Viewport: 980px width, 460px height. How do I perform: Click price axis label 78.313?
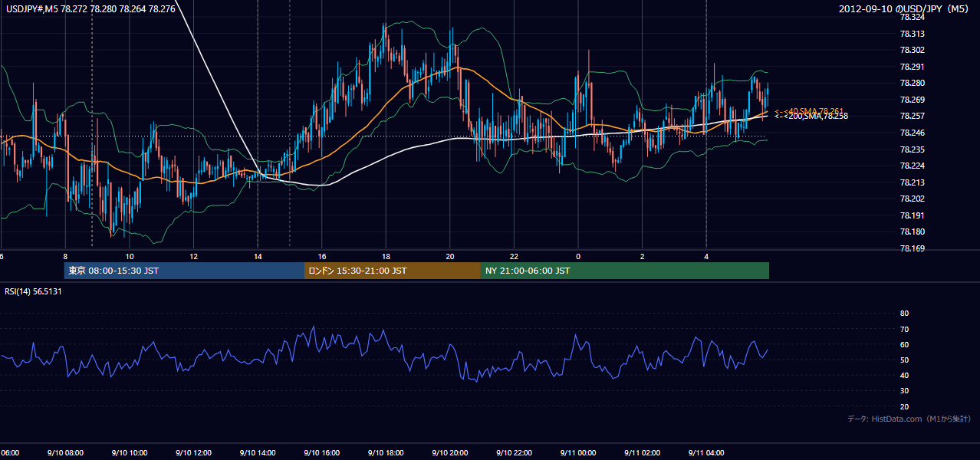pos(912,34)
